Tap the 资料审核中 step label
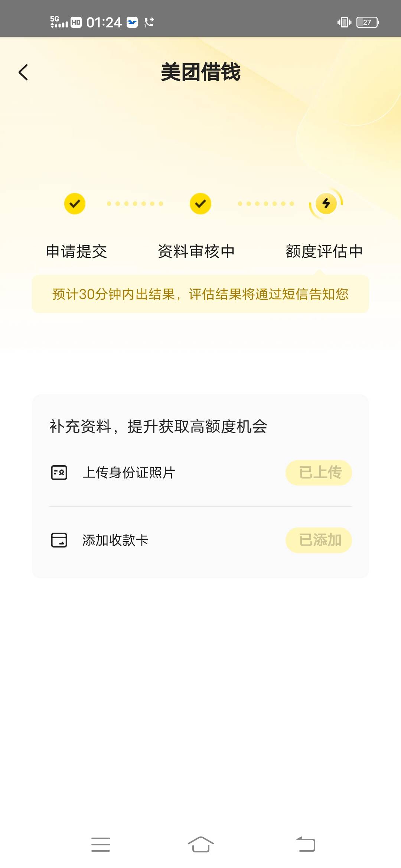 196,251
